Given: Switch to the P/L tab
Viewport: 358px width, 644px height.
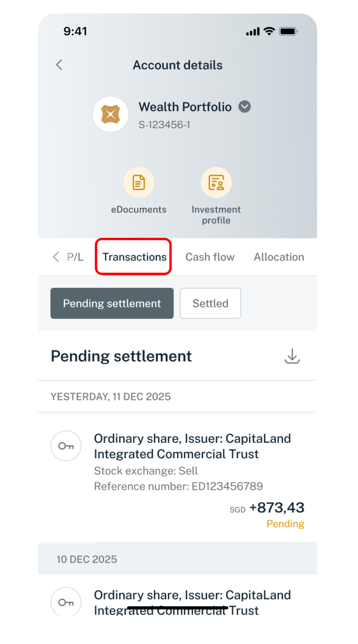Looking at the screenshot, I should coord(75,257).
